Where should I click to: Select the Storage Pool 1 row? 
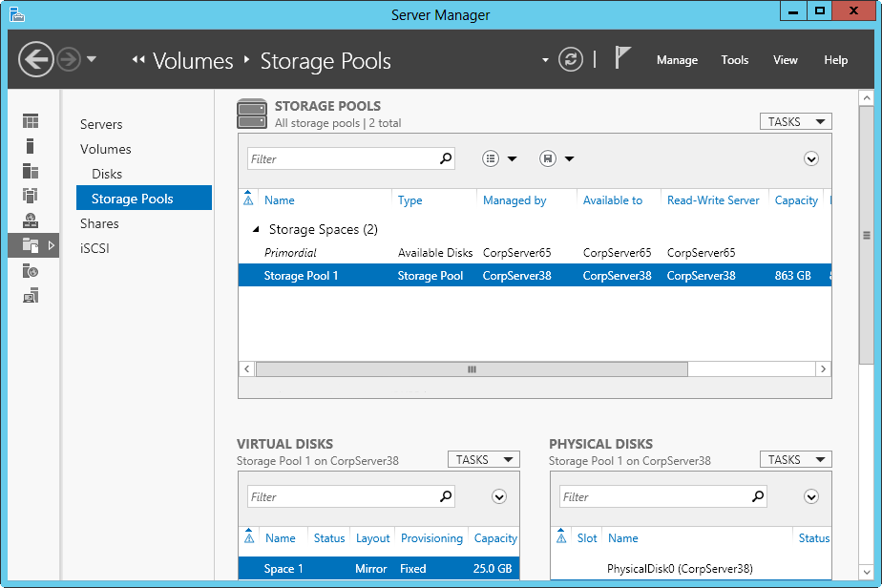[x=535, y=275]
